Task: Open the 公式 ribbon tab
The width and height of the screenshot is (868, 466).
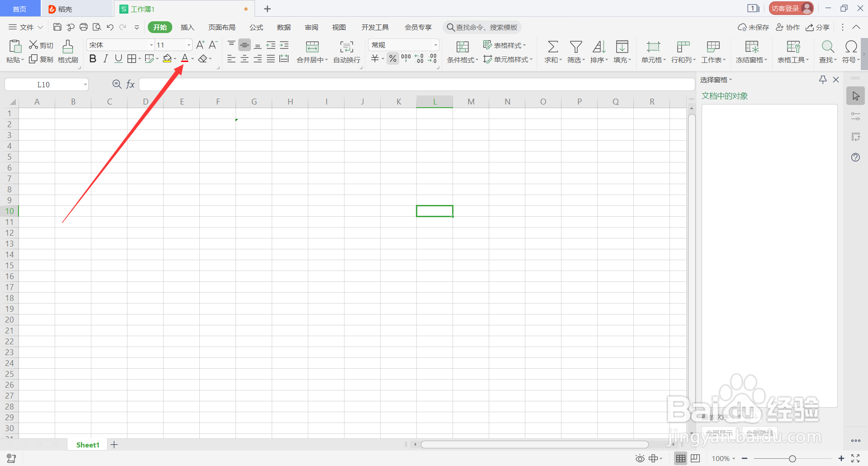Action: (256, 27)
